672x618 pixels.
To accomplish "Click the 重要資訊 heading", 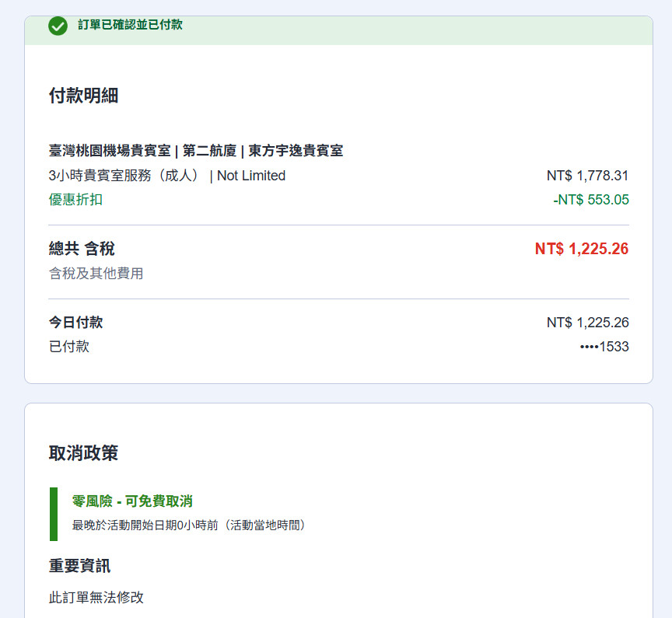I will pos(79,566).
